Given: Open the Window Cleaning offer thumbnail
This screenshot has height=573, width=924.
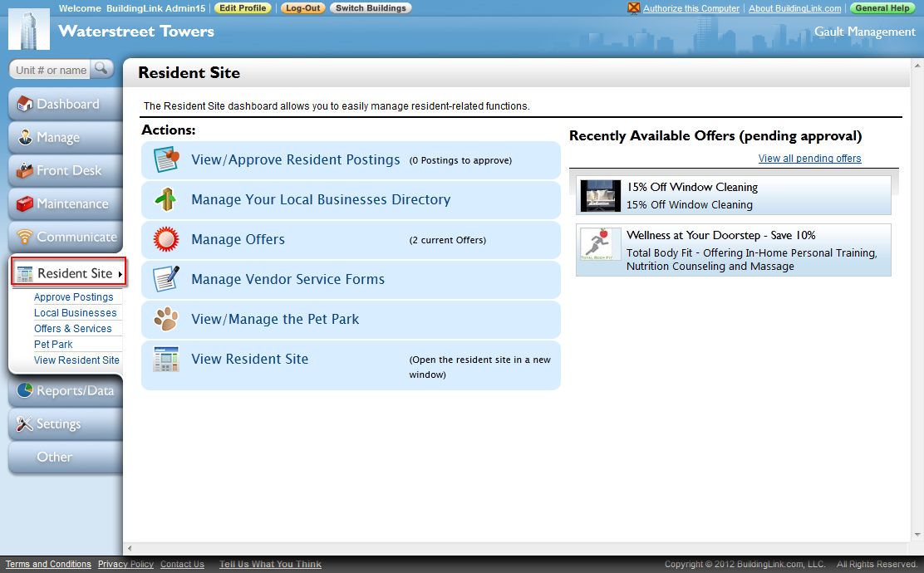Looking at the screenshot, I should (601, 195).
